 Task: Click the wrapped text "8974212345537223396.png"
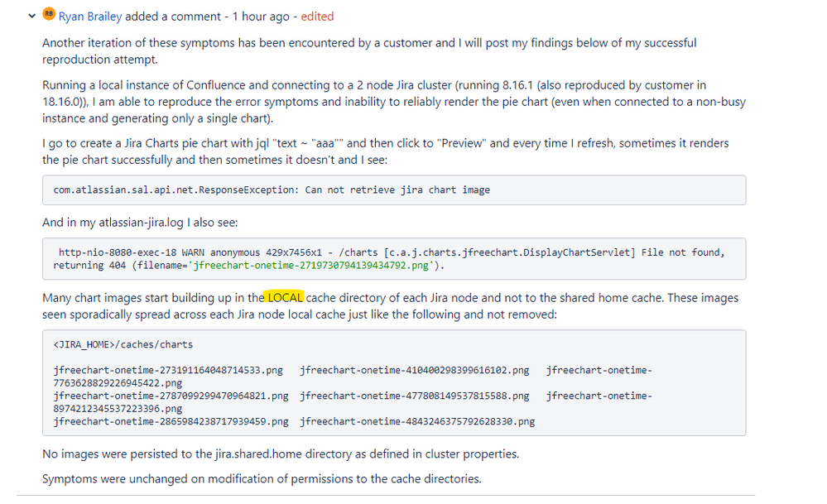pyautogui.click(x=118, y=409)
